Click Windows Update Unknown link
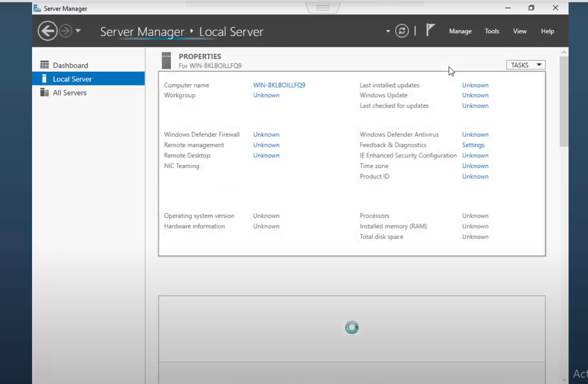Viewport: 588px width, 384px height. point(475,95)
